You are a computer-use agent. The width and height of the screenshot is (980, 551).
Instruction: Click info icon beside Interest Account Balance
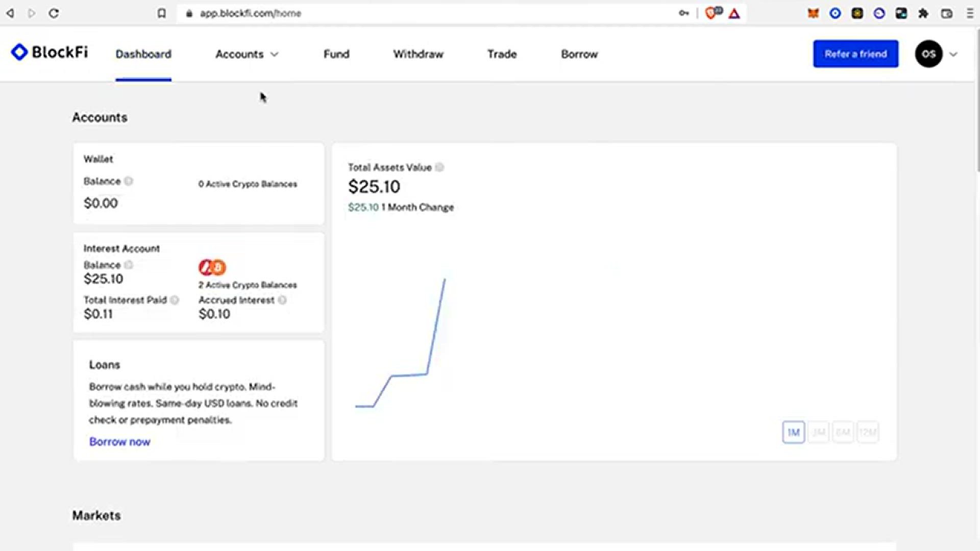[129, 265]
